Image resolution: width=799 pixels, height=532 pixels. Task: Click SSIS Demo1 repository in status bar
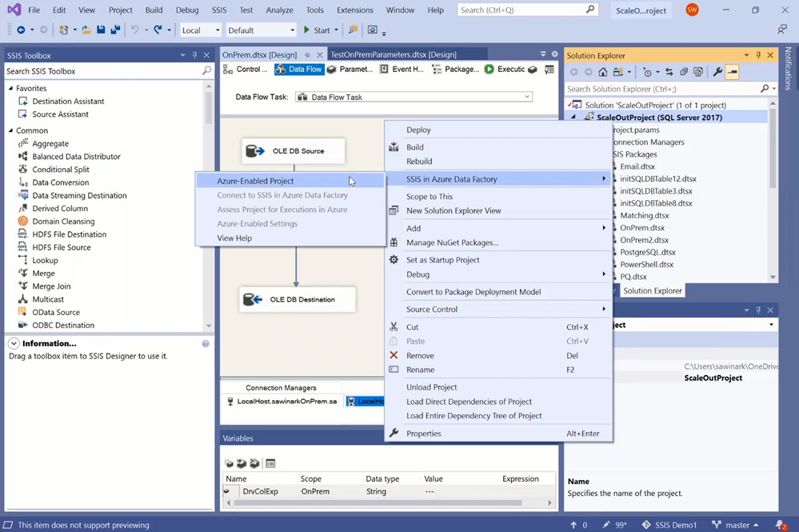coord(669,525)
